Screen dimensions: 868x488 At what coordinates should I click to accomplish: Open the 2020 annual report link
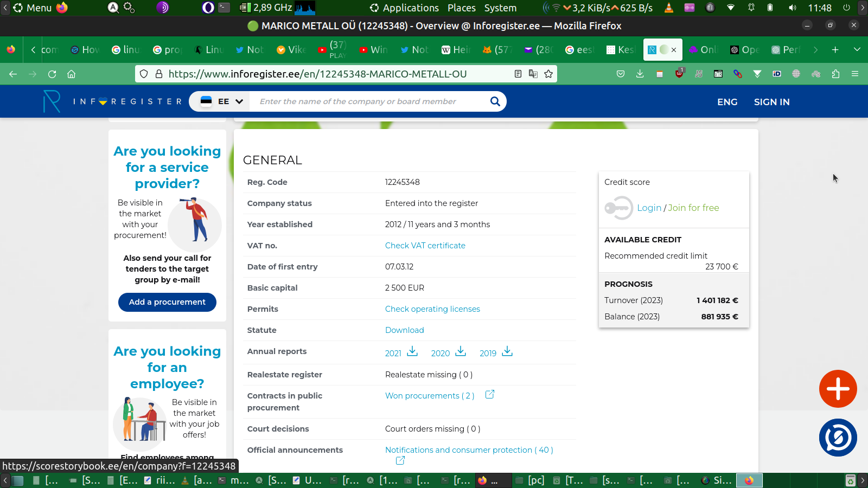tap(441, 354)
